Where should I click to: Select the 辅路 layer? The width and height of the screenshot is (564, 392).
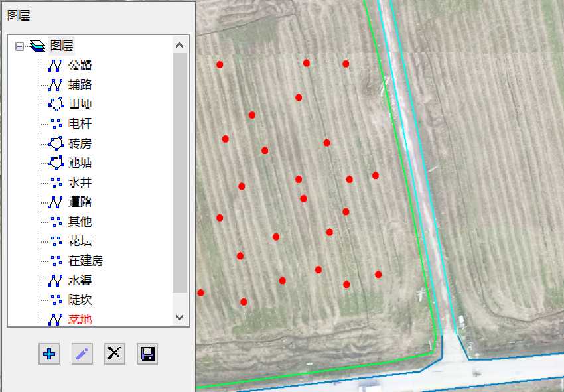click(80, 85)
